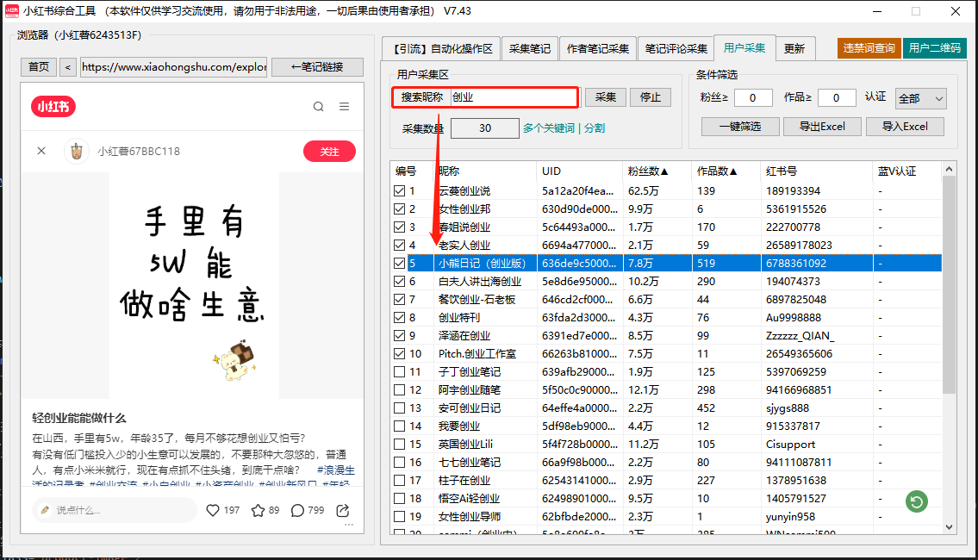Open comments via the speech bubble icon
The width and height of the screenshot is (978, 560).
pyautogui.click(x=299, y=510)
